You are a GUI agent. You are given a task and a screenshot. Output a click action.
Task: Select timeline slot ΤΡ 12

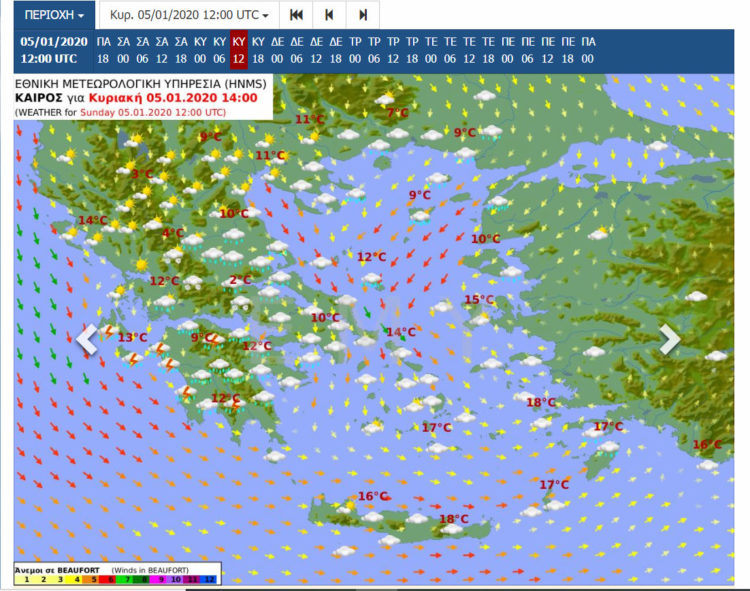(393, 50)
